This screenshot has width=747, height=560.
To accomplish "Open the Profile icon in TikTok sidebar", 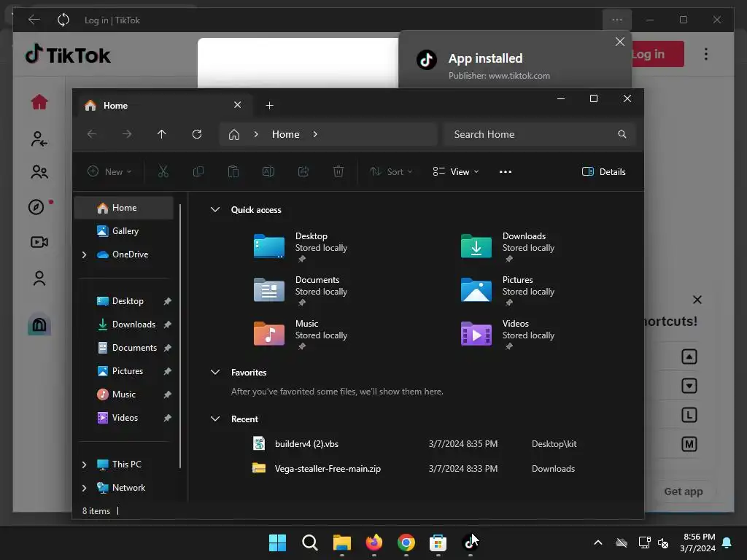I will click(39, 278).
